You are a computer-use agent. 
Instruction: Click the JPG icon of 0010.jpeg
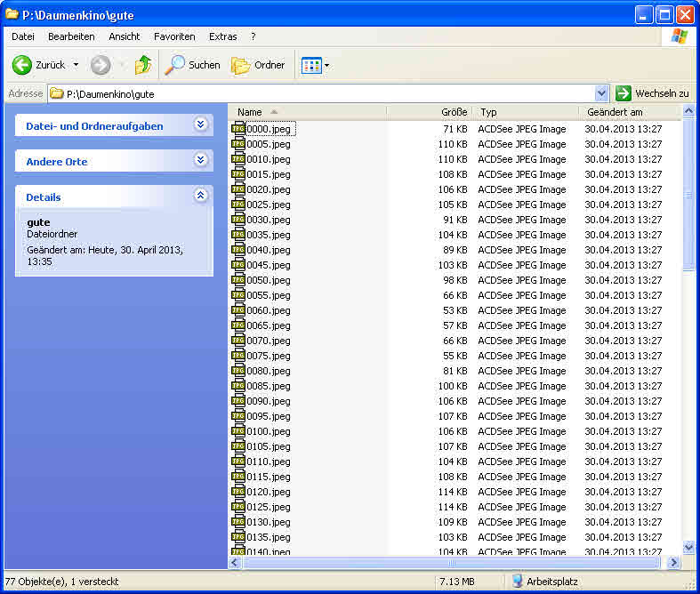point(238,159)
